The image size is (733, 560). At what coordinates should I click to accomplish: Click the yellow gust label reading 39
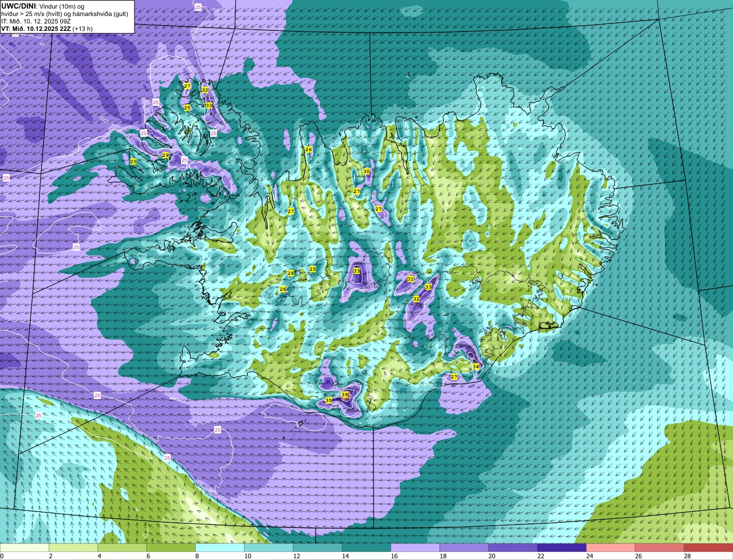coord(345,395)
